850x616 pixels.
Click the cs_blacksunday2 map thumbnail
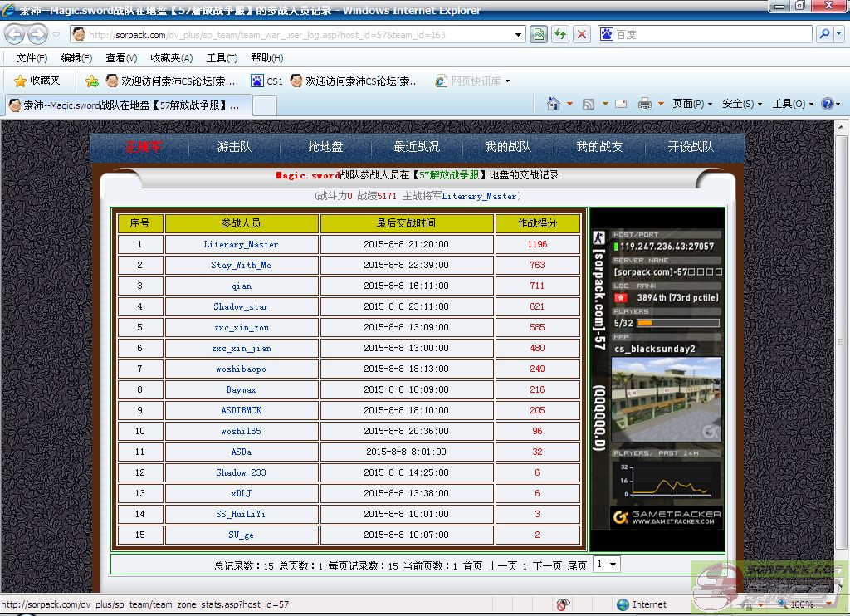coord(667,399)
